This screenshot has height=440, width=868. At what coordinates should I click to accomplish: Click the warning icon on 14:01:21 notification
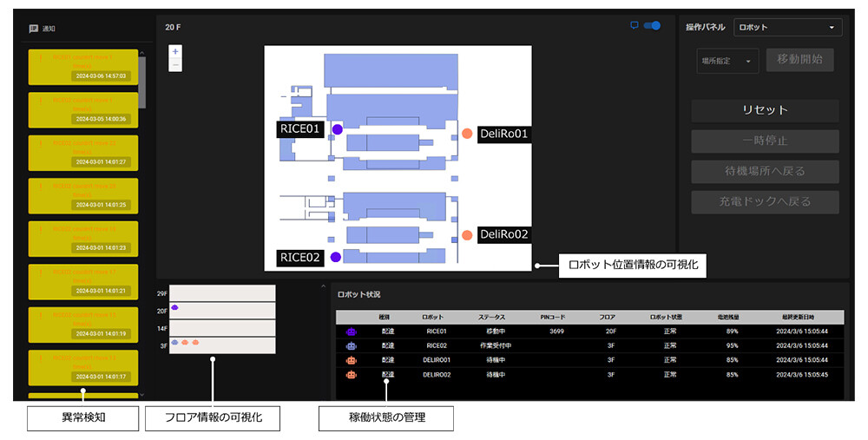point(41,273)
